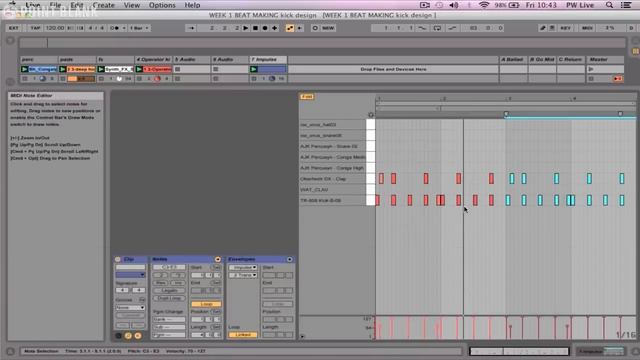Open the Edit menu
This screenshot has height=360, width=640.
click(77, 5)
